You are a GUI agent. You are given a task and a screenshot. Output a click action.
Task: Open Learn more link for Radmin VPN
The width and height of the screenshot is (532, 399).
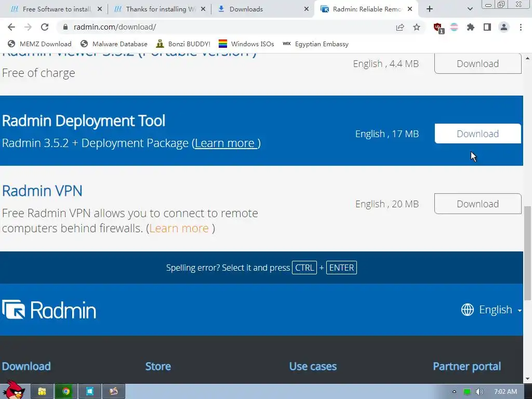coord(179,229)
